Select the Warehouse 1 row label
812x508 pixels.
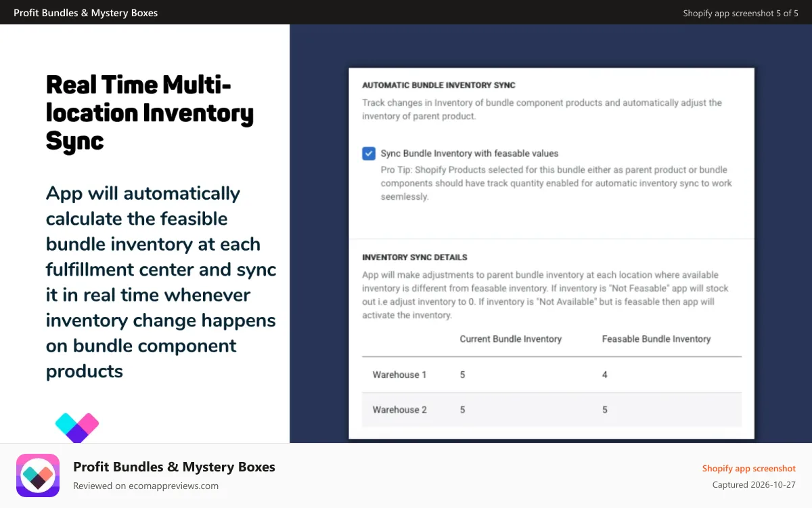(x=399, y=375)
